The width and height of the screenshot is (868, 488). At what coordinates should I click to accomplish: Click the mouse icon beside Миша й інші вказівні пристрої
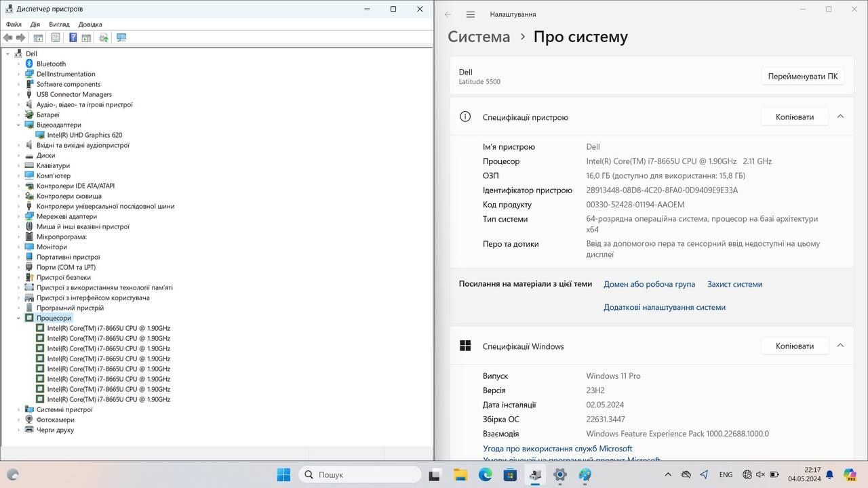coord(29,226)
